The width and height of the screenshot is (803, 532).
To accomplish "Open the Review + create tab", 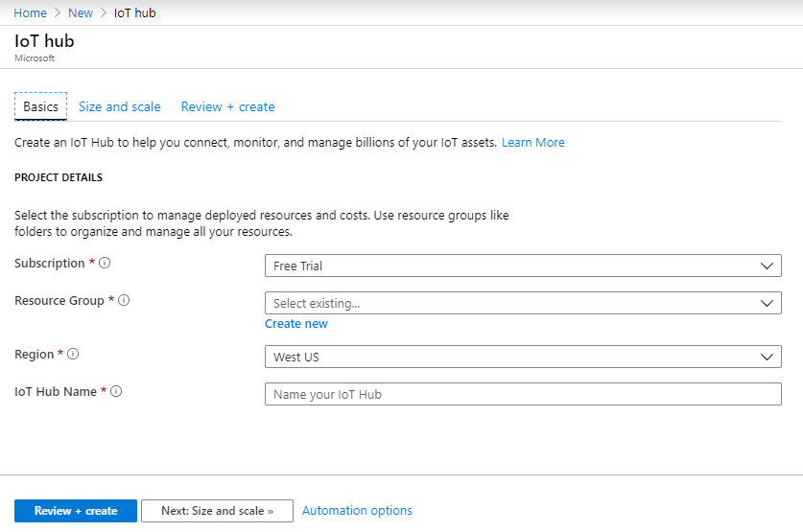I will click(227, 106).
